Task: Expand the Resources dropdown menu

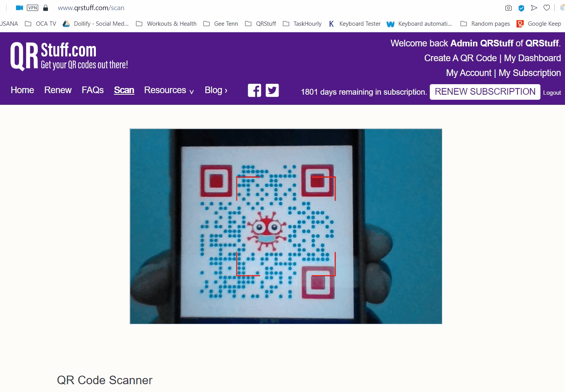Action: (169, 90)
